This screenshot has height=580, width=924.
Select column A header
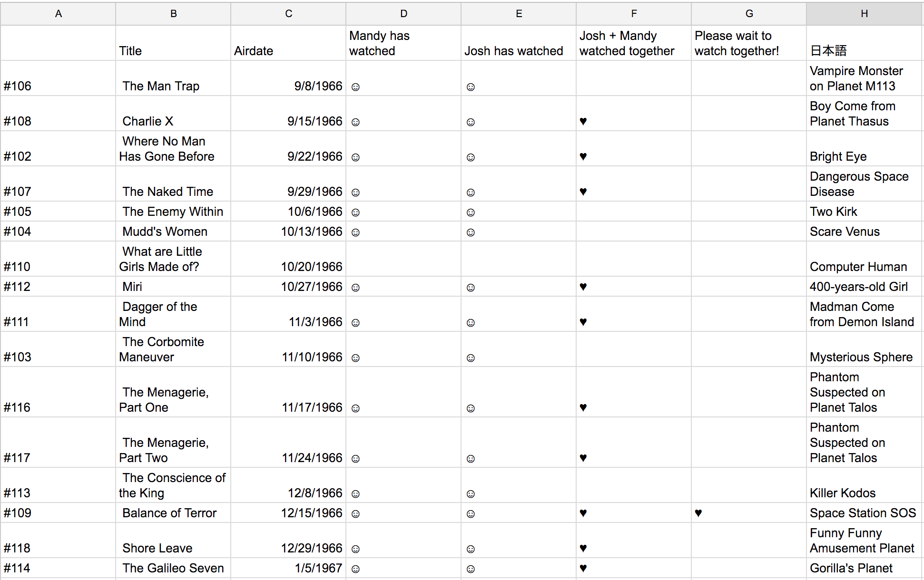click(58, 14)
